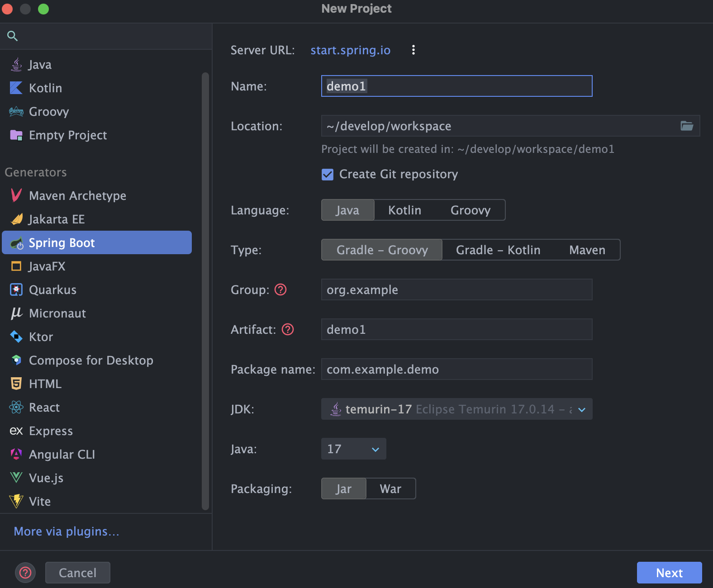Click the generators list scrollbar

tap(205, 291)
